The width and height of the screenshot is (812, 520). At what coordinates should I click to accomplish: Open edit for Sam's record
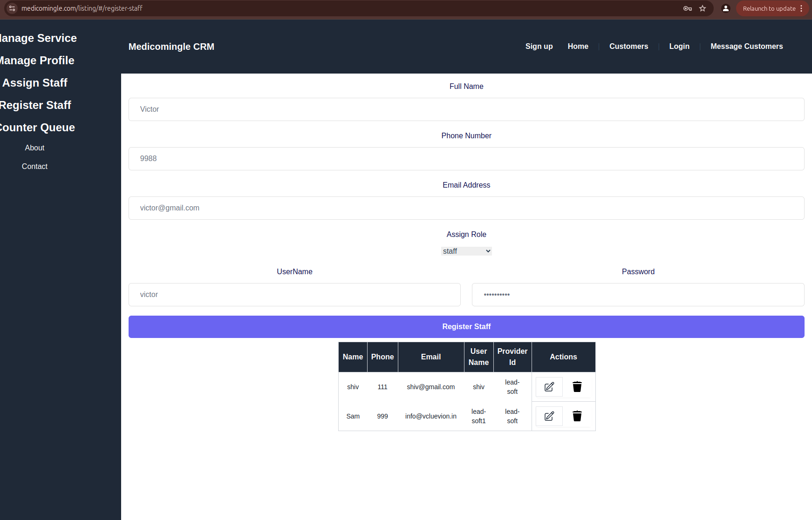[x=549, y=416]
